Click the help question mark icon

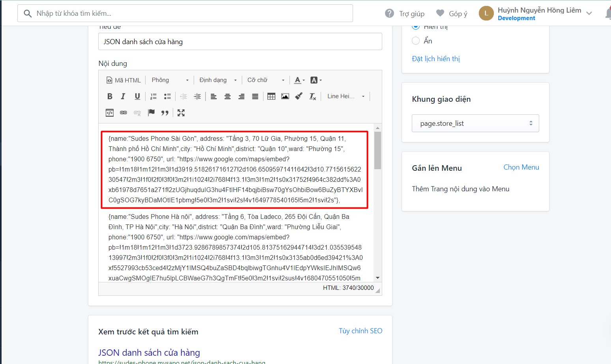[389, 13]
